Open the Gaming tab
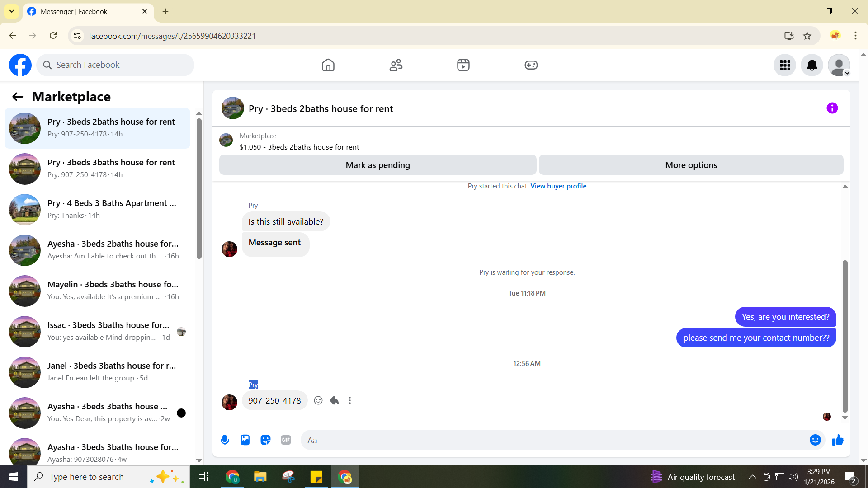Viewport: 868px width, 488px height. click(531, 66)
